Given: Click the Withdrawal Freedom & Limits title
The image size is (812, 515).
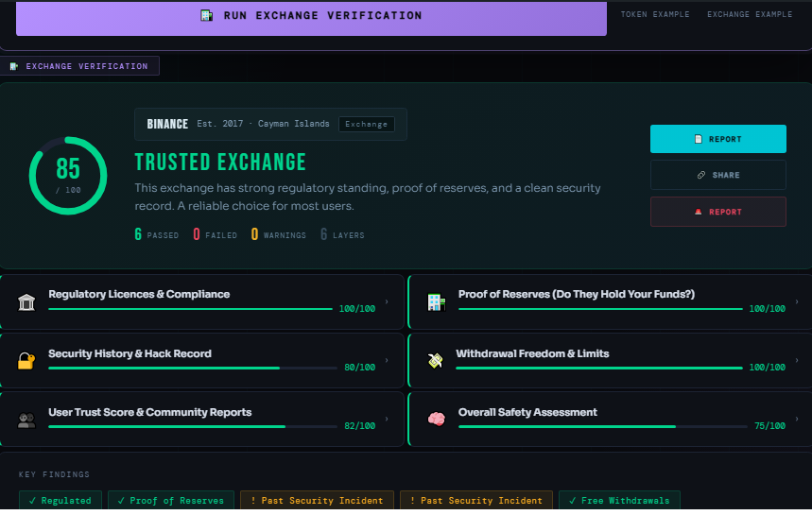Looking at the screenshot, I should (532, 353).
